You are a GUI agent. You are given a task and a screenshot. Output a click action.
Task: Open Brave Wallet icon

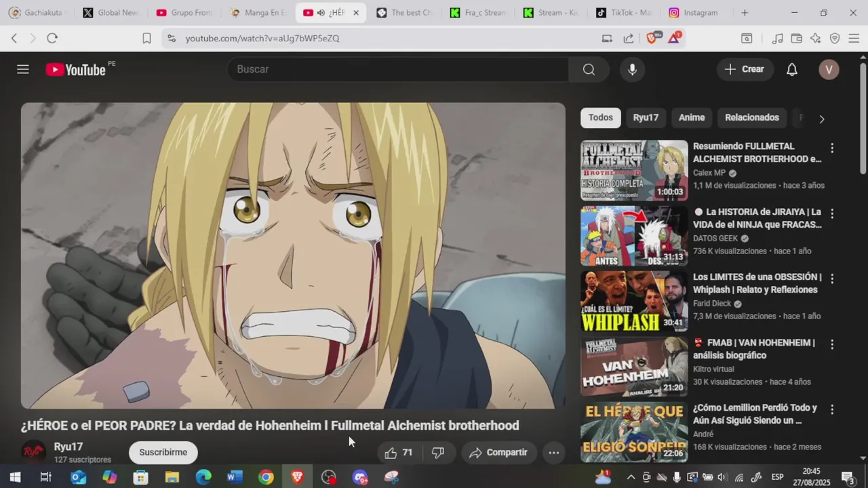click(x=797, y=39)
